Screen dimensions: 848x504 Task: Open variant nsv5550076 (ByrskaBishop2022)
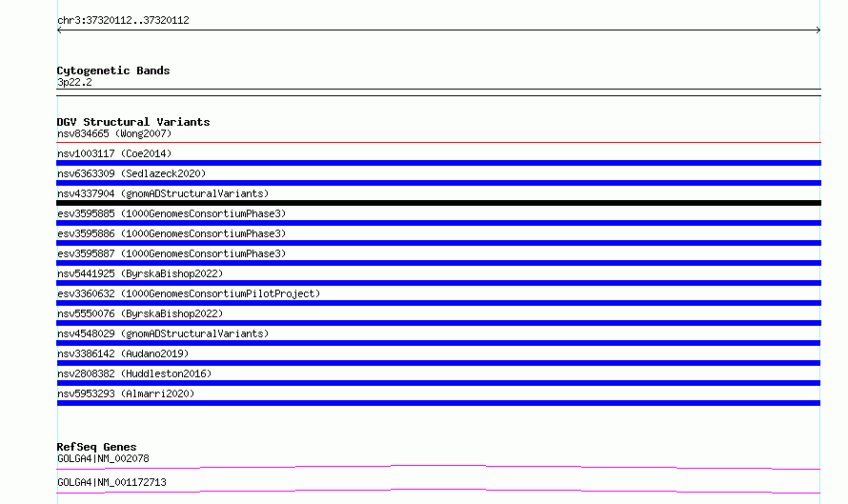140,313
